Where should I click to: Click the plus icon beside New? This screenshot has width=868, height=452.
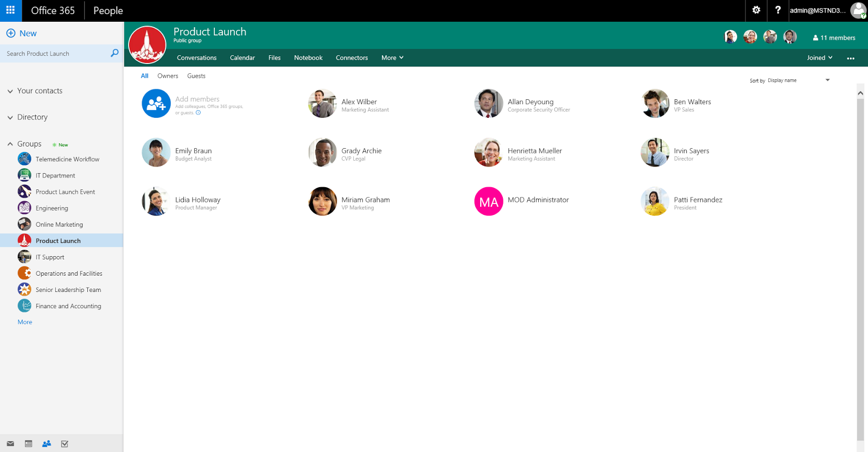(x=11, y=33)
